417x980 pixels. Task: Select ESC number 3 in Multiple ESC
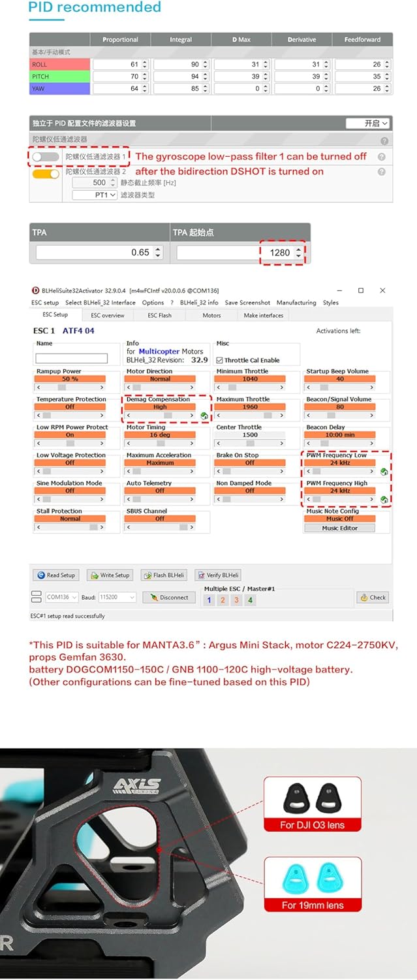(236, 600)
